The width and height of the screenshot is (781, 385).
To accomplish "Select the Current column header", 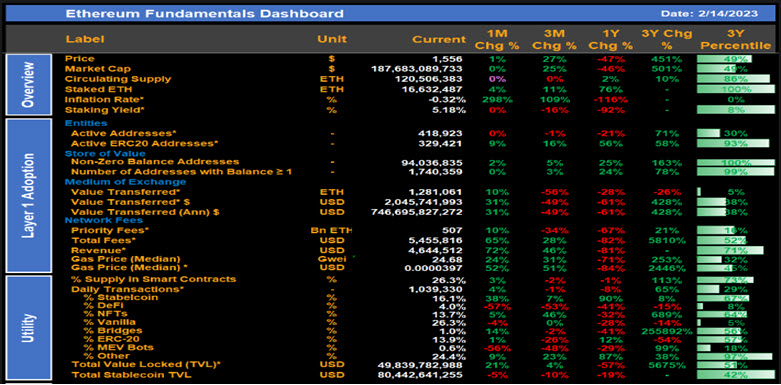I will coord(439,39).
